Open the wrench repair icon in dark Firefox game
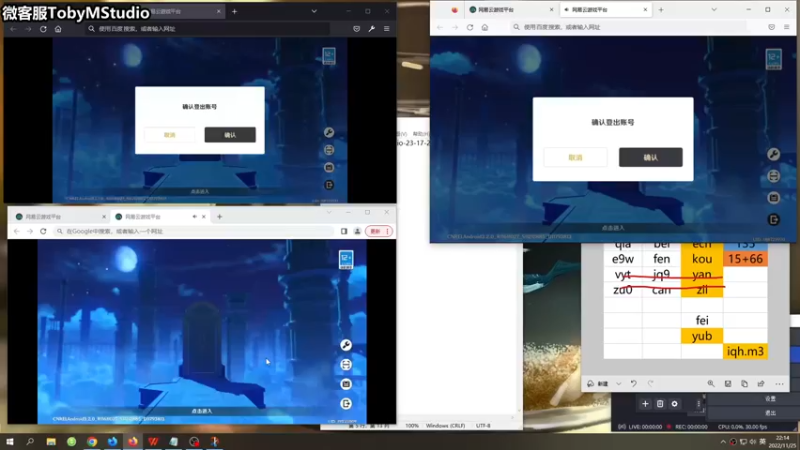Viewport: 800px width, 450px height. (x=329, y=133)
